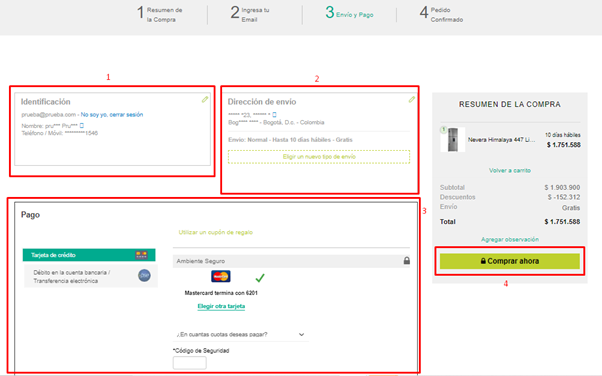
Task: Click the prueba@prueba.com email text
Action: pyautogui.click(x=48, y=114)
